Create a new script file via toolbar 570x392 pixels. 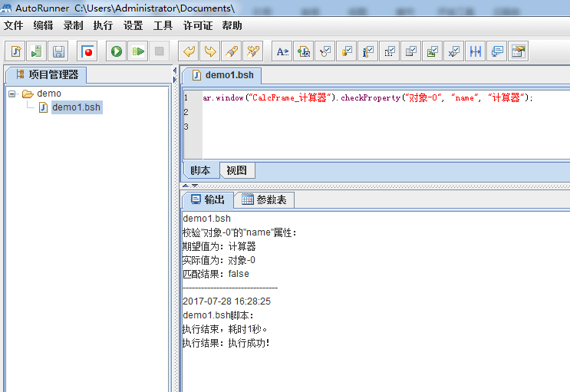[x=15, y=51]
